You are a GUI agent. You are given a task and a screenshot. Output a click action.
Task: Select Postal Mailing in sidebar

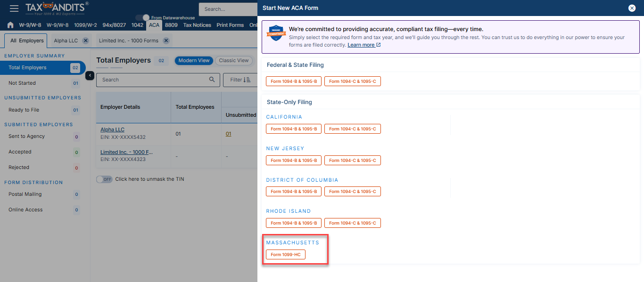(42, 194)
